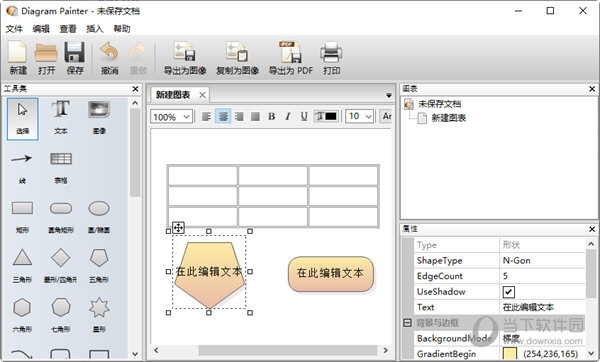
Task: Open the diagram tabs list arrow
Action: [x=389, y=95]
